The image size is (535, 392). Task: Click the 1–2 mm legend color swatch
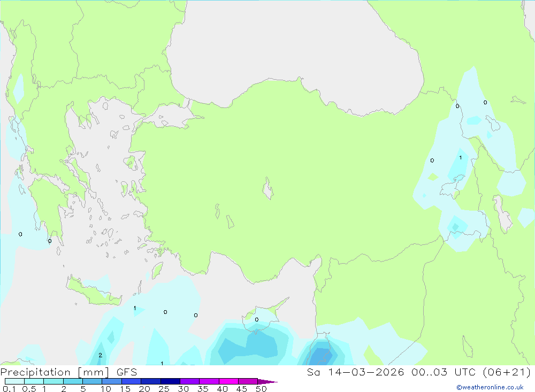53,381
